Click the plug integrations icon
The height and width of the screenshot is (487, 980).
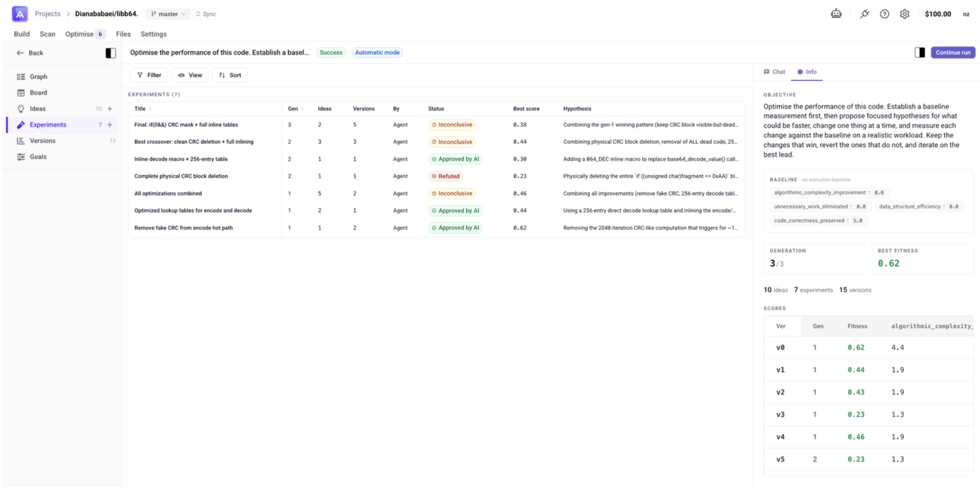(864, 14)
